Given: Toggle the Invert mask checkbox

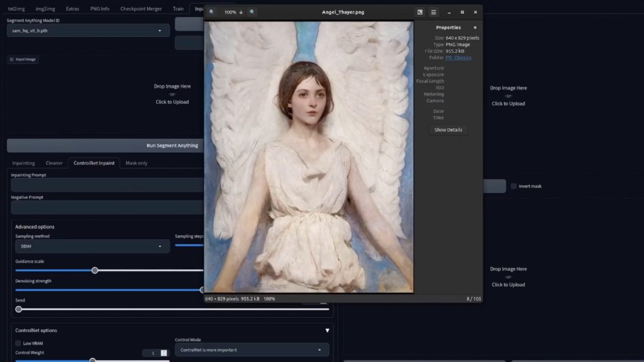Looking at the screenshot, I should [x=514, y=186].
